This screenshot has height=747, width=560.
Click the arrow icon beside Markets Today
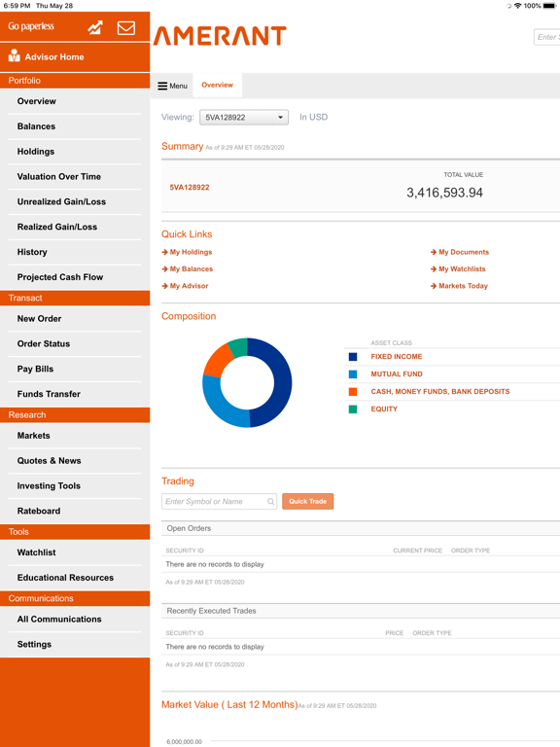tap(434, 286)
